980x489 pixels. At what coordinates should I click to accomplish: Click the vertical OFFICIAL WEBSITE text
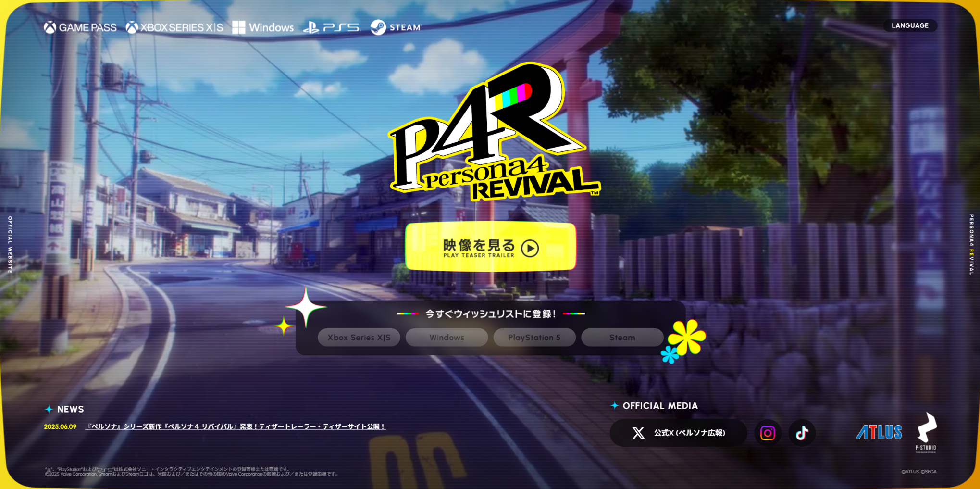point(10,245)
